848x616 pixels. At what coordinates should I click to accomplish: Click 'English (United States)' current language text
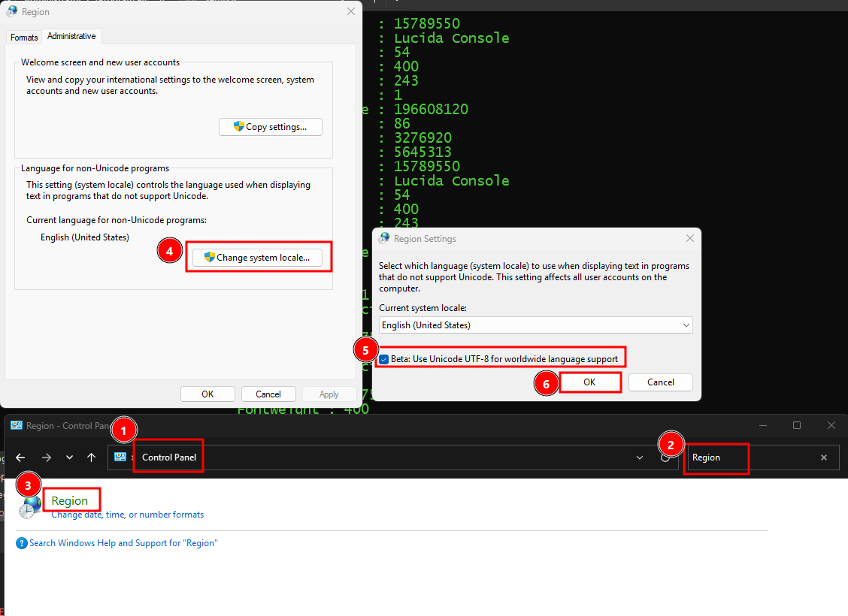tap(85, 237)
